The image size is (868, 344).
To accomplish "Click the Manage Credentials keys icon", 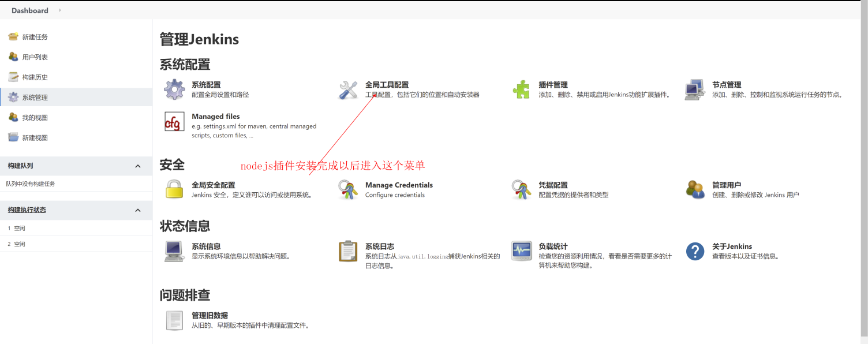I will (348, 190).
